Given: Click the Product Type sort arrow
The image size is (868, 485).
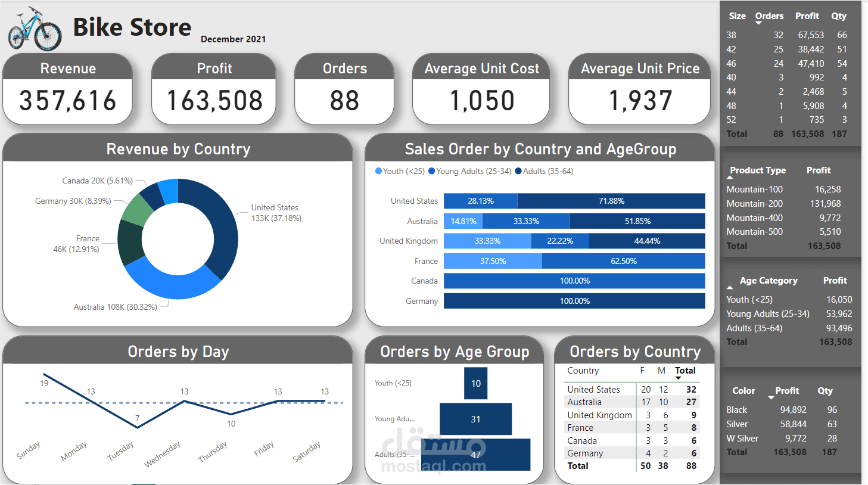Looking at the screenshot, I should 730,178.
